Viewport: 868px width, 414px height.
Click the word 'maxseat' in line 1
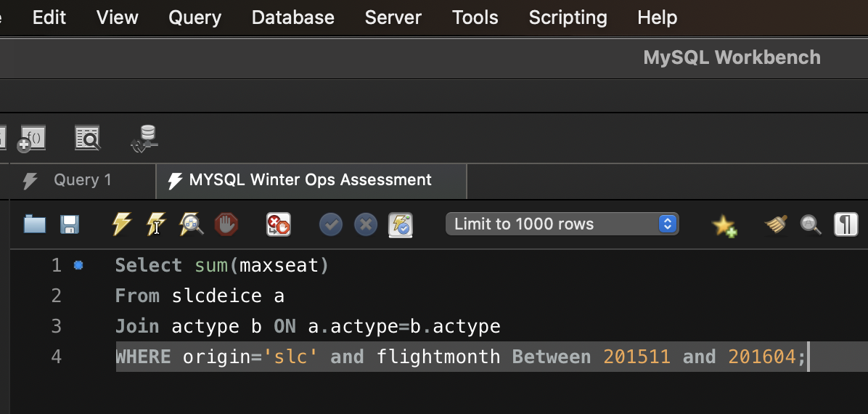pos(279,266)
